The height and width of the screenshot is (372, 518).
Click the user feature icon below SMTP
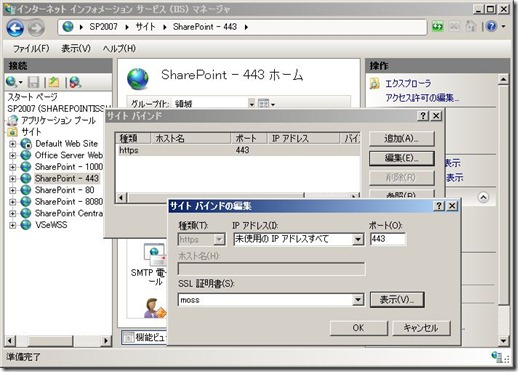tap(154, 308)
